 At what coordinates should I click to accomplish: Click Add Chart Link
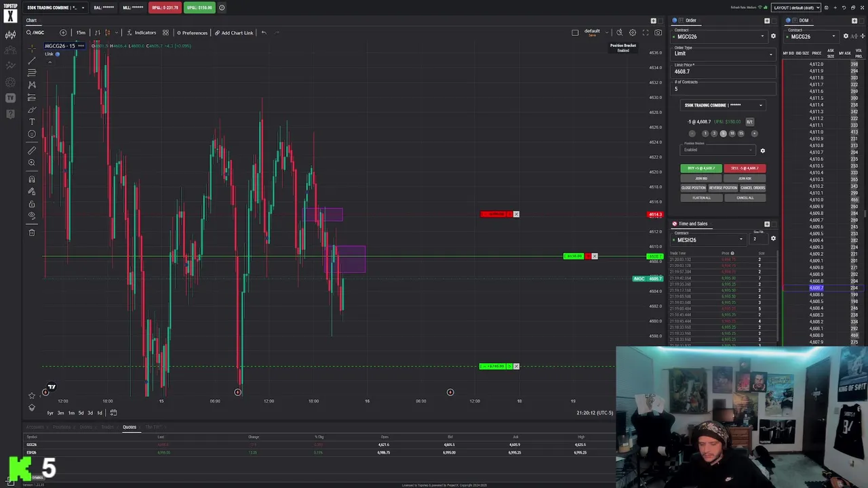point(234,33)
